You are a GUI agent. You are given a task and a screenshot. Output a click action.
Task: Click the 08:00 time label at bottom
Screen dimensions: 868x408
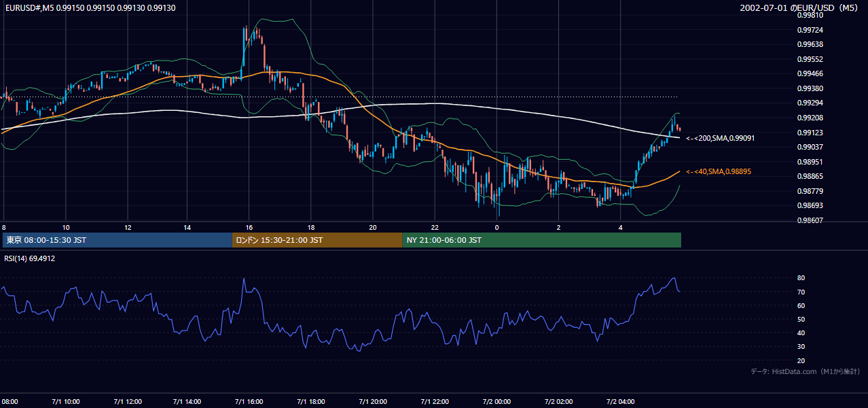tap(10, 401)
